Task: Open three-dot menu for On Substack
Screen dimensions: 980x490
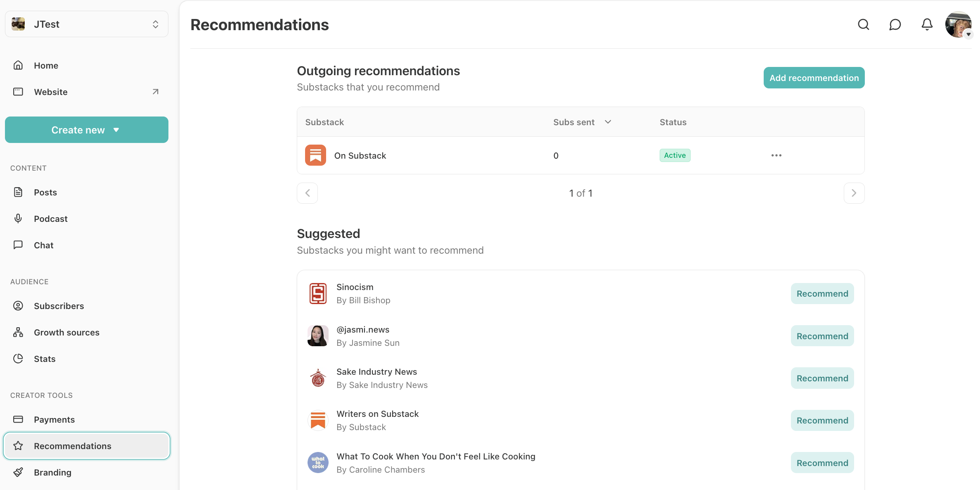Action: (776, 155)
